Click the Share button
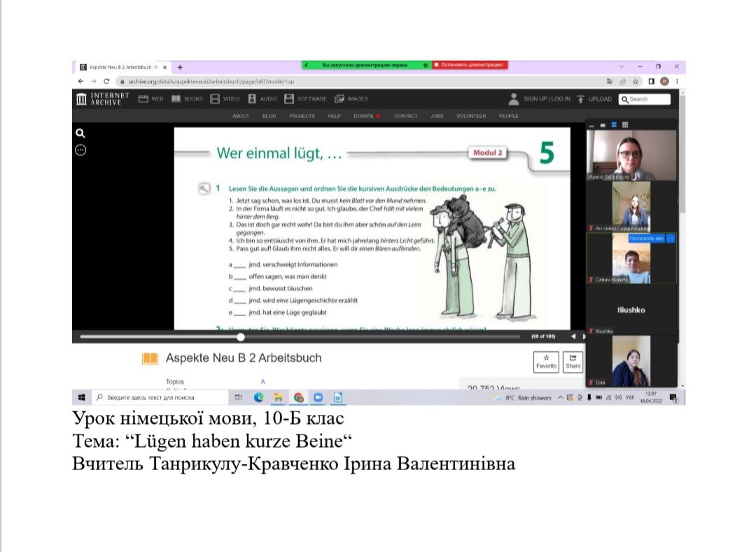Screen dimensions: 756x552 click(573, 361)
